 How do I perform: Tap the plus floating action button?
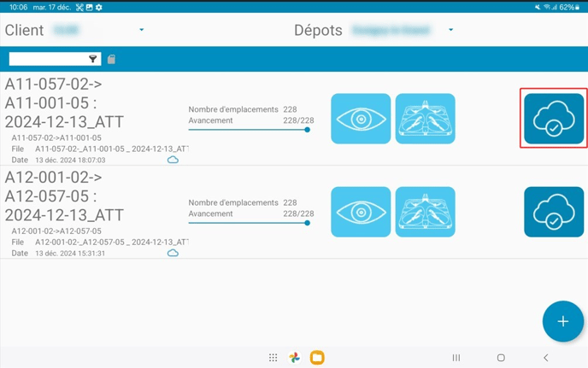pyautogui.click(x=562, y=321)
